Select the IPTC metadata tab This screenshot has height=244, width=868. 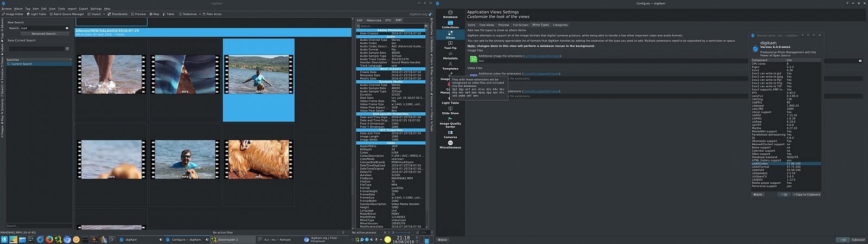[388, 21]
